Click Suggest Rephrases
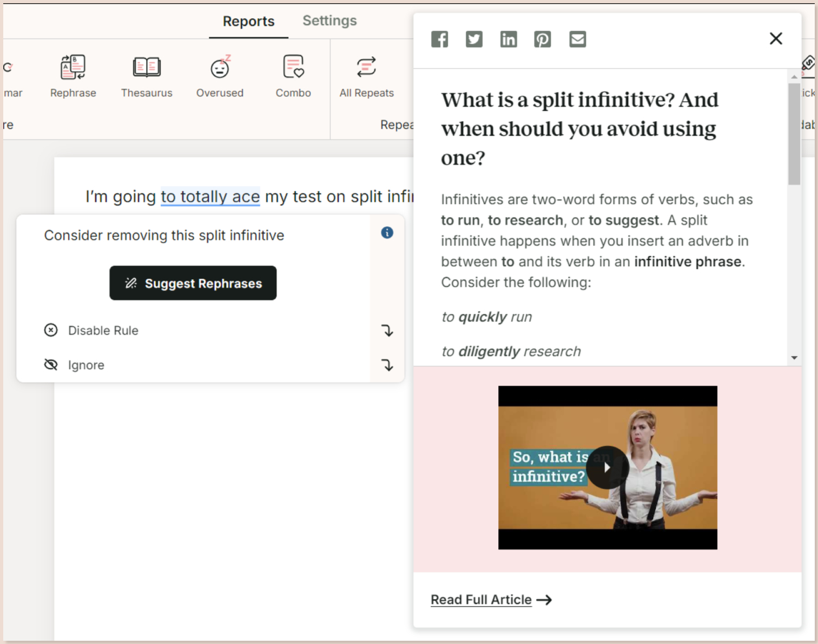 click(x=193, y=283)
